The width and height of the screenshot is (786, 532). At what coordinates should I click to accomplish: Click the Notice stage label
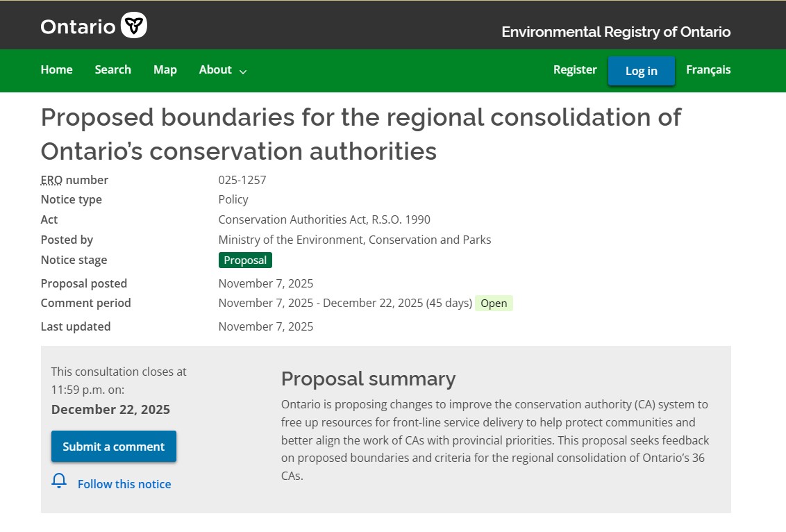(74, 260)
